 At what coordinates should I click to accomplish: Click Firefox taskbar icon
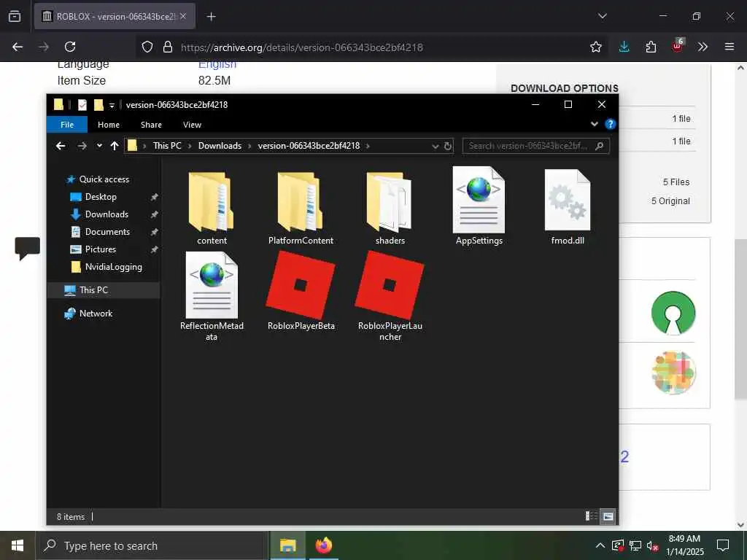[x=323, y=545]
